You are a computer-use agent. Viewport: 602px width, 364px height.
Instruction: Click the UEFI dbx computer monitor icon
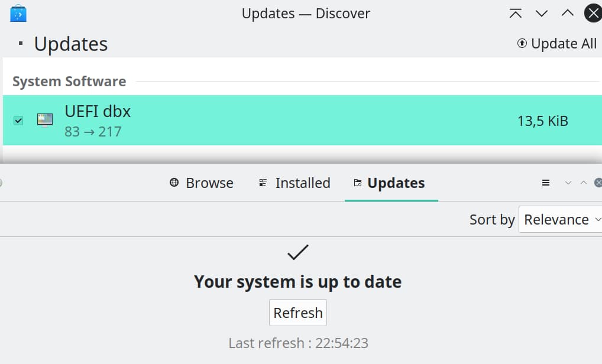click(x=45, y=120)
